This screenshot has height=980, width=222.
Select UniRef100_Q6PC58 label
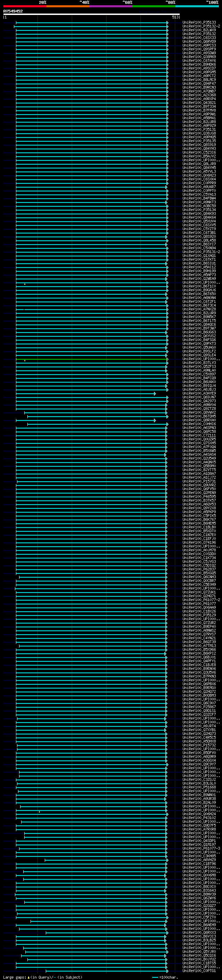(199, 432)
